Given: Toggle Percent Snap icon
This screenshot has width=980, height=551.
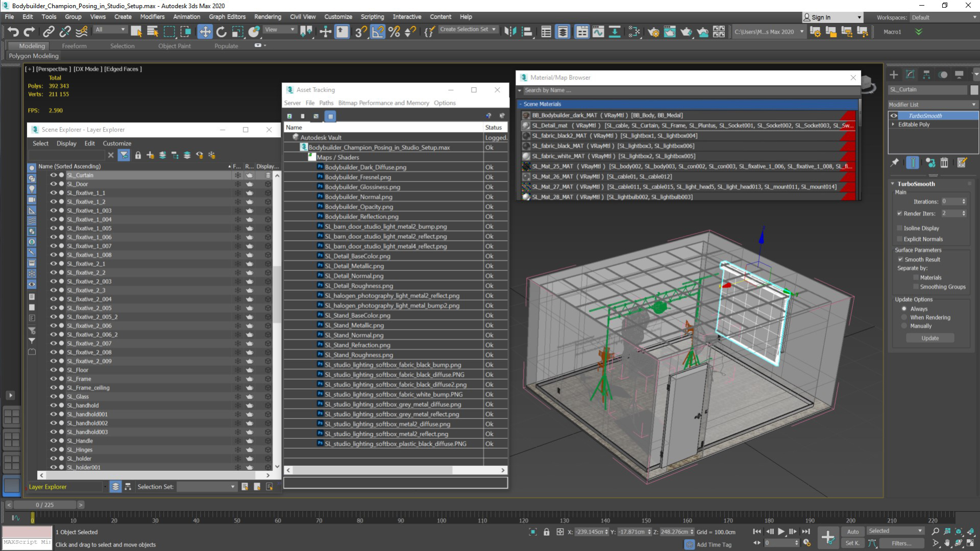Looking at the screenshot, I should pyautogui.click(x=394, y=32).
